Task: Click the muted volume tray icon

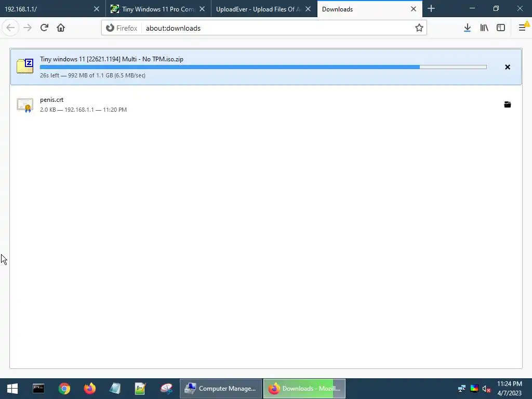Action: [486, 389]
